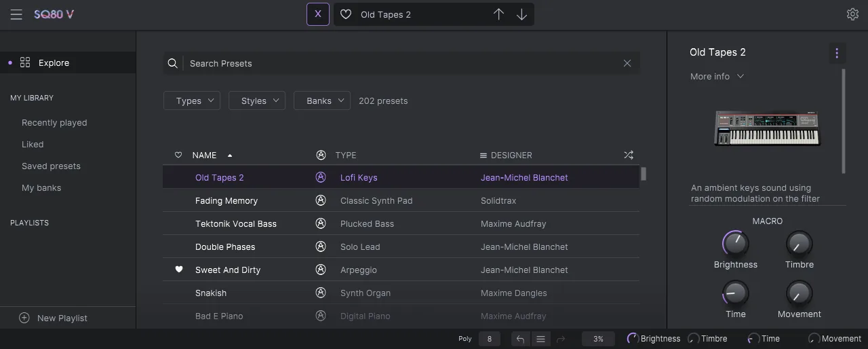This screenshot has width=868, height=349.
Task: Focus the Search Presets field
Action: (x=400, y=63)
